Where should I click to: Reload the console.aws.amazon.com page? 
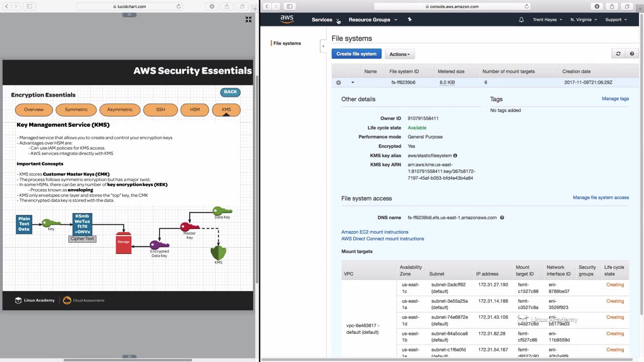527,7
